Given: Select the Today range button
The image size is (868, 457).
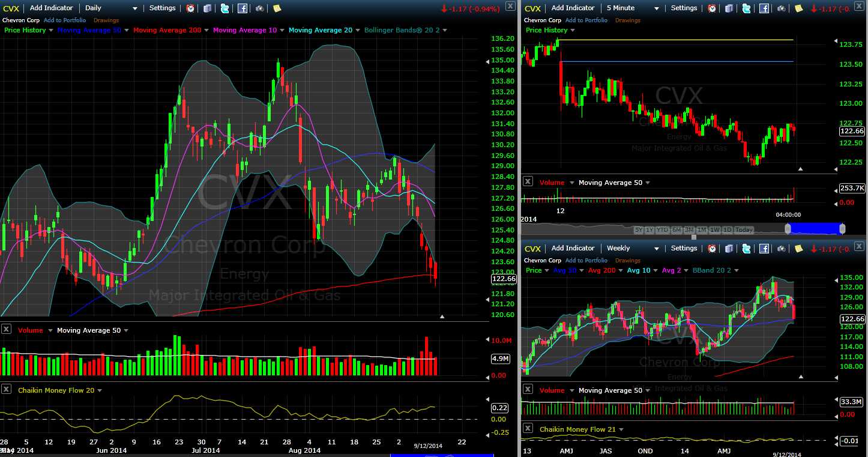Looking at the screenshot, I should coord(744,230).
